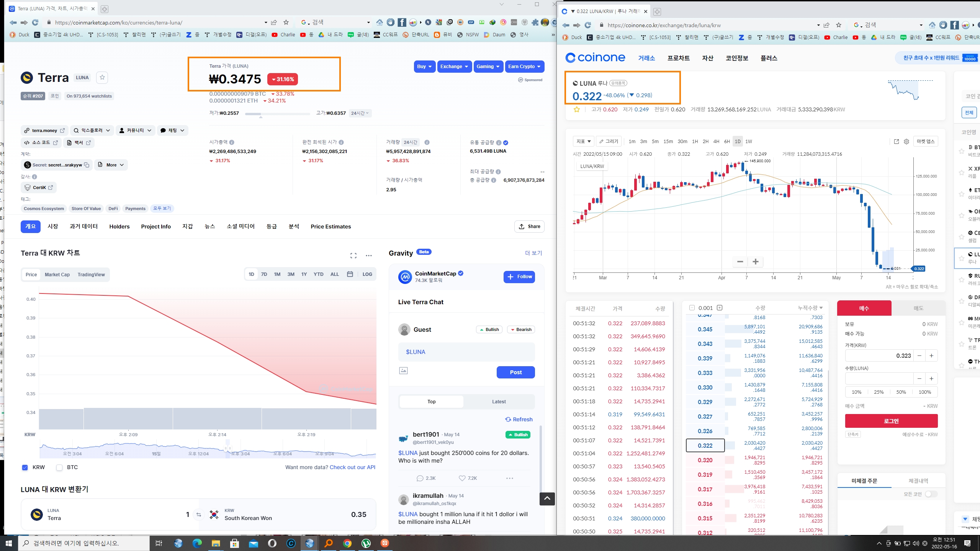Select 매도 sell tab on Coinone

tap(918, 308)
